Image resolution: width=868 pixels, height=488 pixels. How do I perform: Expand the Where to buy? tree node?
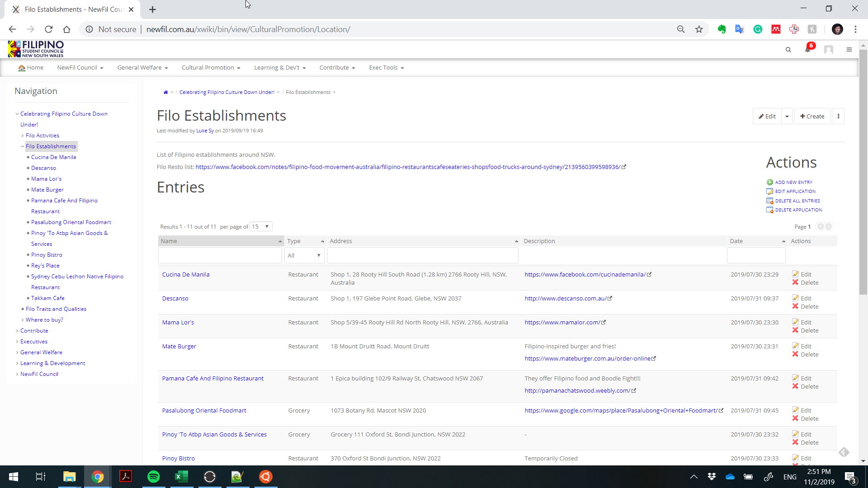pyautogui.click(x=23, y=320)
